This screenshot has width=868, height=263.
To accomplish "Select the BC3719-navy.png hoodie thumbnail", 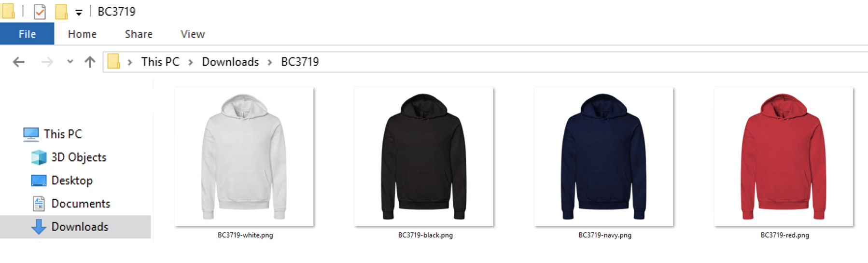I will tap(603, 157).
